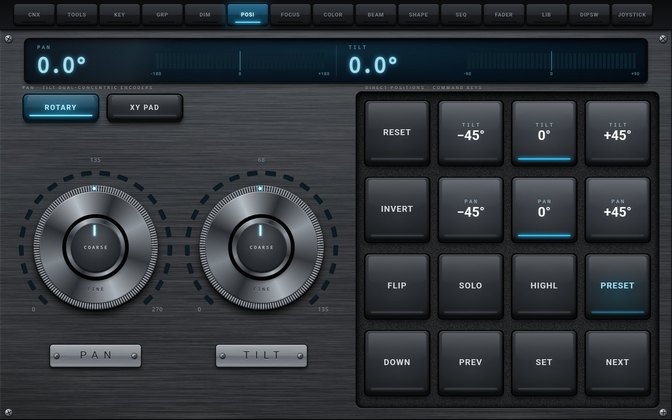Click the RESET command key

click(x=397, y=133)
